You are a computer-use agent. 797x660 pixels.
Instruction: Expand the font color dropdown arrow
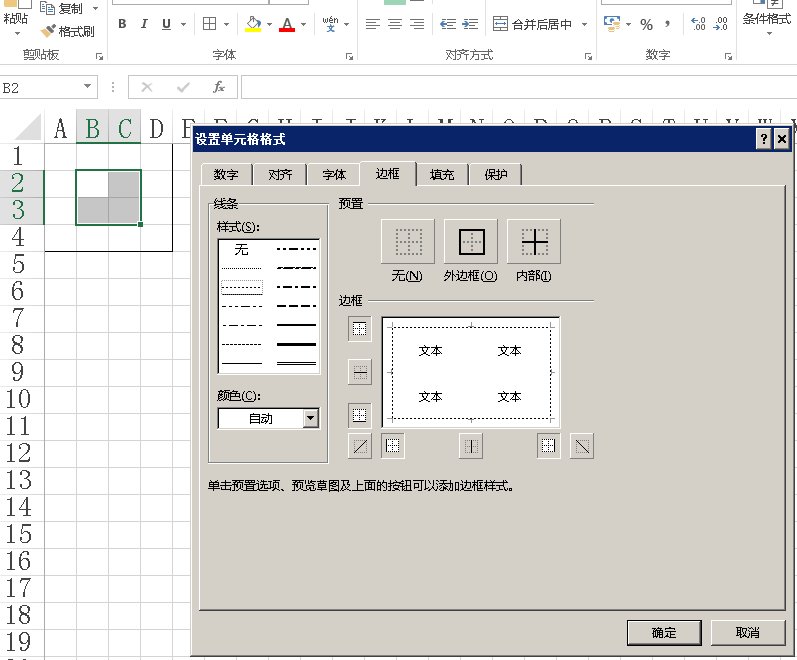pos(305,24)
